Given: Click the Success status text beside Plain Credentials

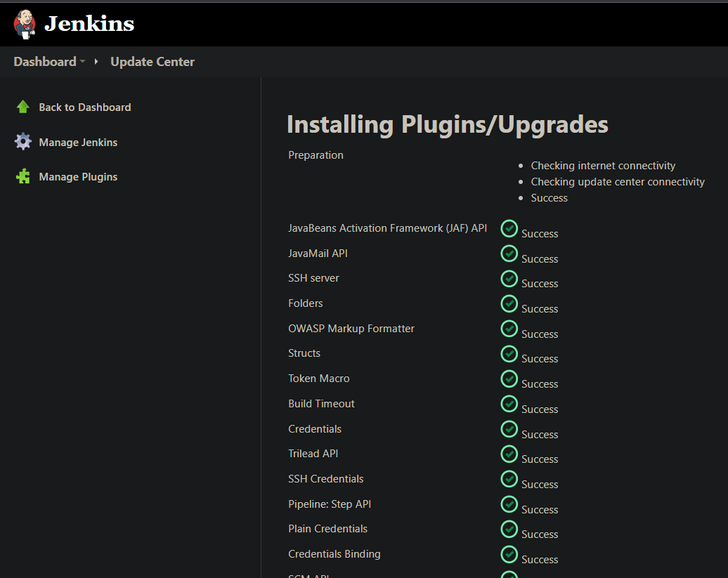Looking at the screenshot, I should 540,534.
